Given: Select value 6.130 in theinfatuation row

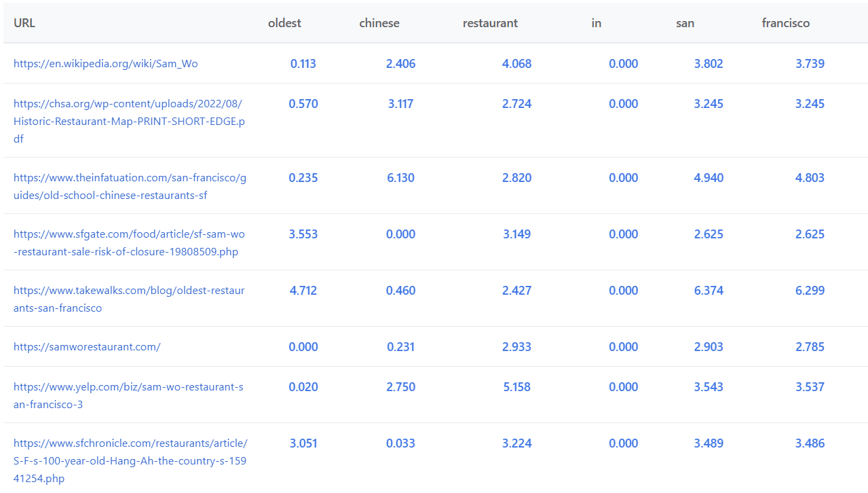Looking at the screenshot, I should [x=400, y=178].
